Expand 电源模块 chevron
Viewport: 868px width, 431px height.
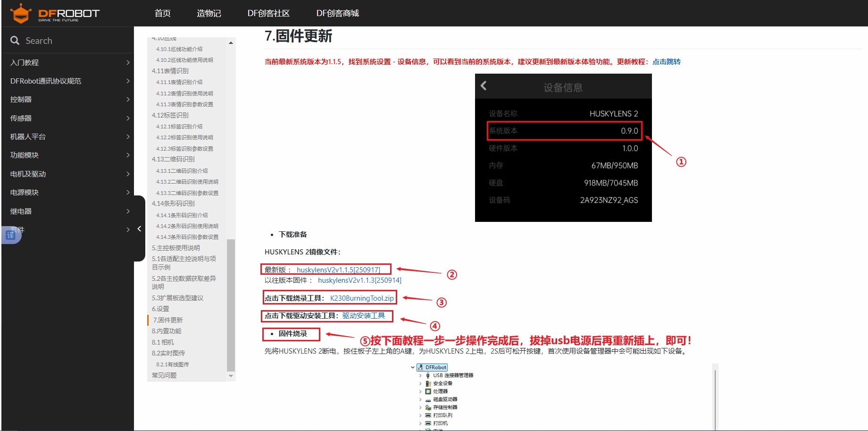point(128,193)
